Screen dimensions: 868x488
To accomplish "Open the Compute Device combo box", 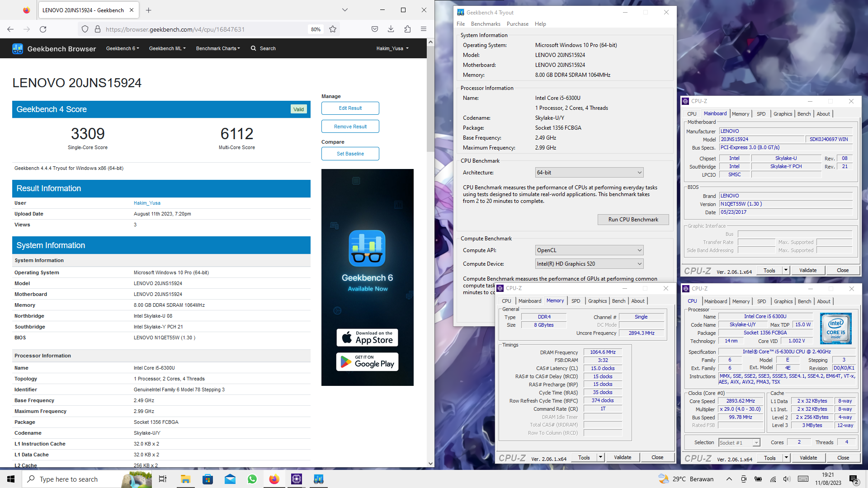I will tap(589, 264).
